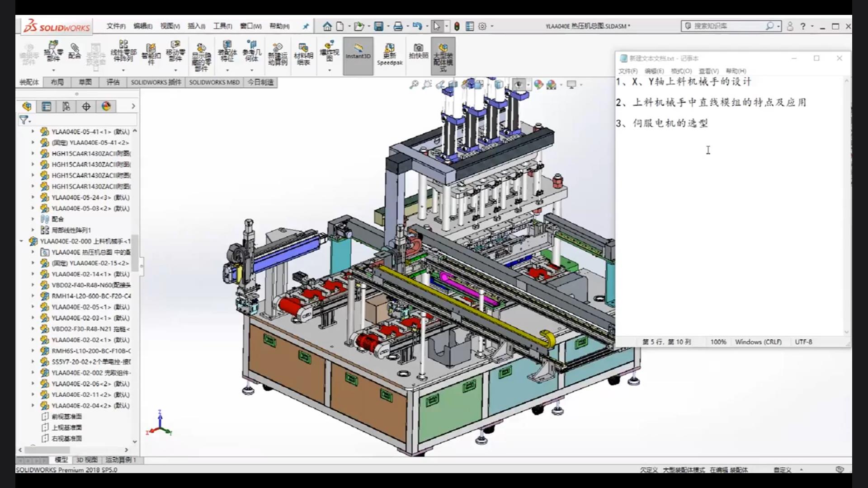Click Smart Fasteners (智能扣件) tool

click(x=151, y=54)
